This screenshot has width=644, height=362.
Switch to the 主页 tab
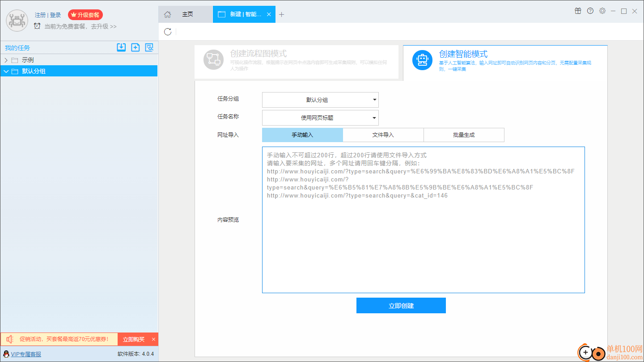[x=186, y=14]
